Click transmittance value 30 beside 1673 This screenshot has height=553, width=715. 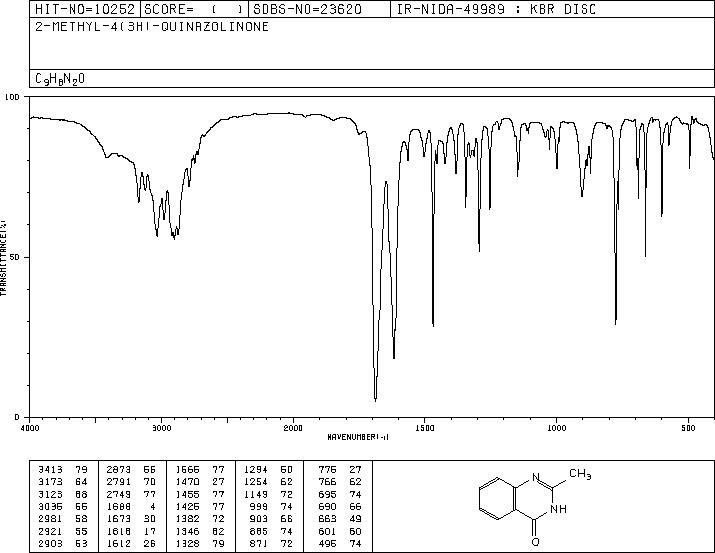[x=150, y=519]
